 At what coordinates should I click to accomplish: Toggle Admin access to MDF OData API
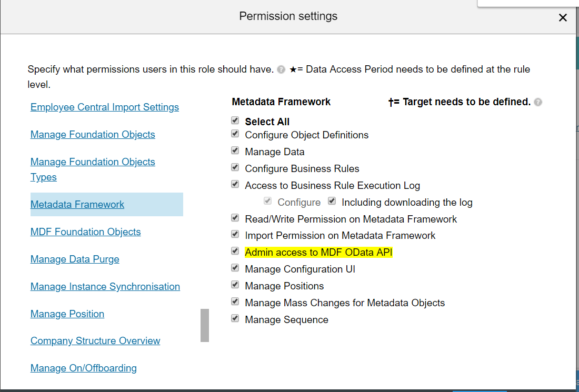click(235, 251)
